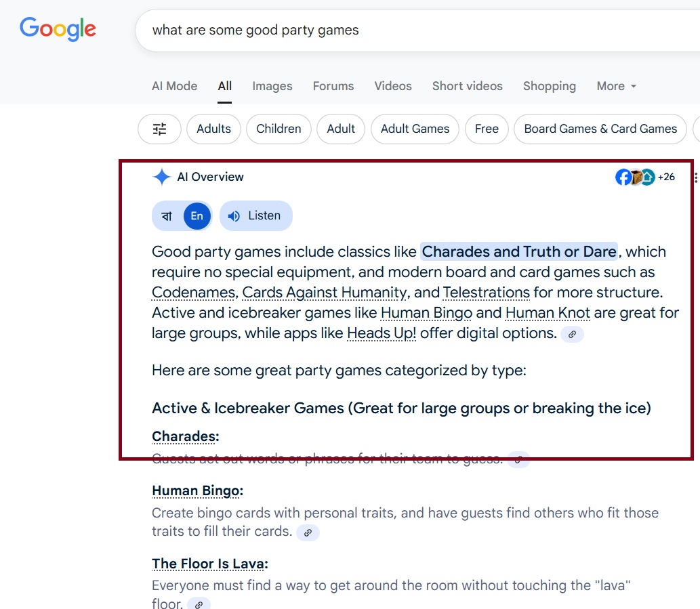
Task: Open the AI Overview three-dot menu
Action: tap(695, 177)
